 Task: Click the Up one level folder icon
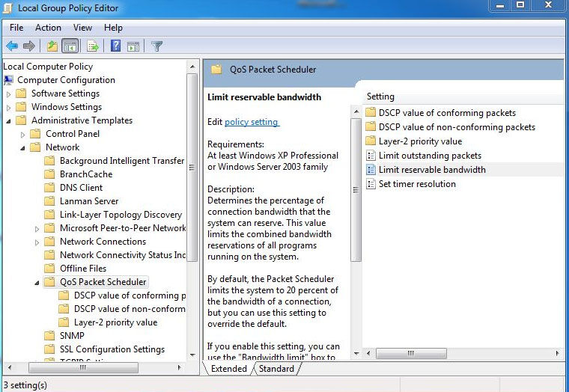point(52,46)
